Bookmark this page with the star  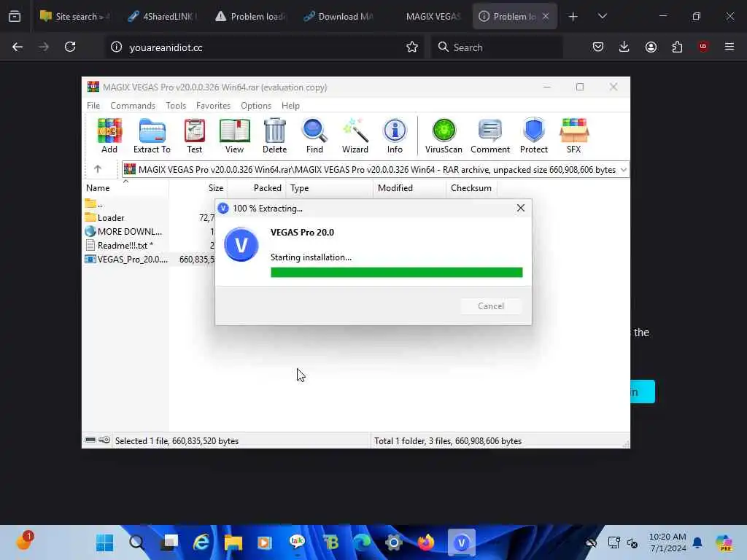tap(412, 47)
